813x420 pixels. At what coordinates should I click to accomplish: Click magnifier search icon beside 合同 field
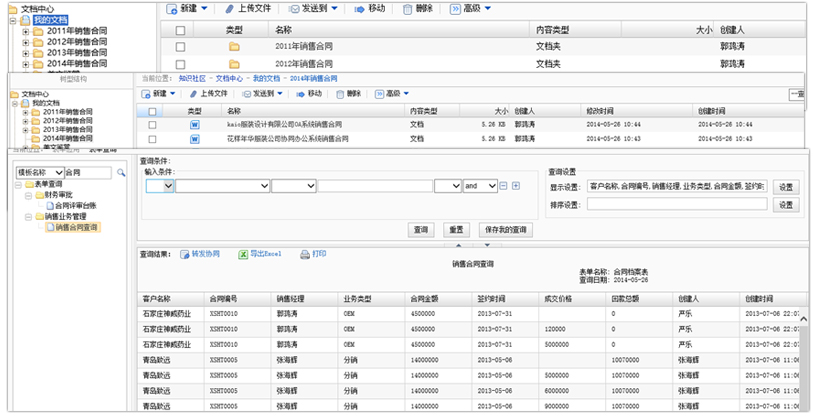pos(121,173)
